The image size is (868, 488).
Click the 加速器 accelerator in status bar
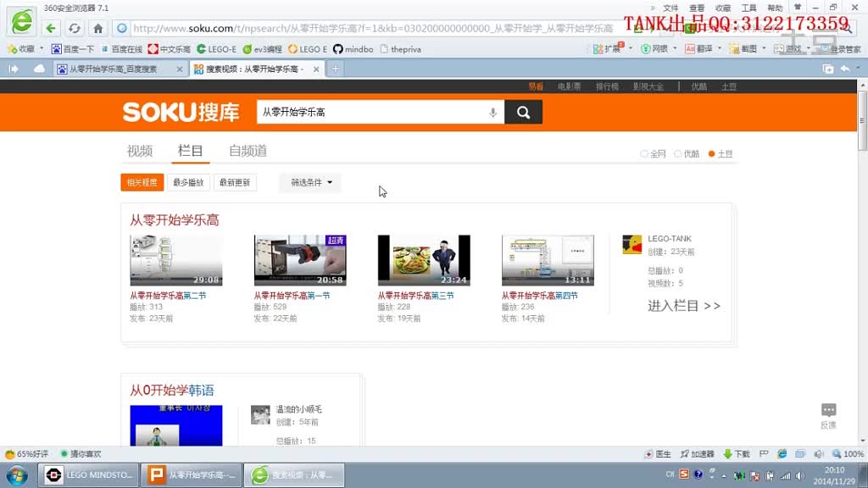tap(698, 454)
